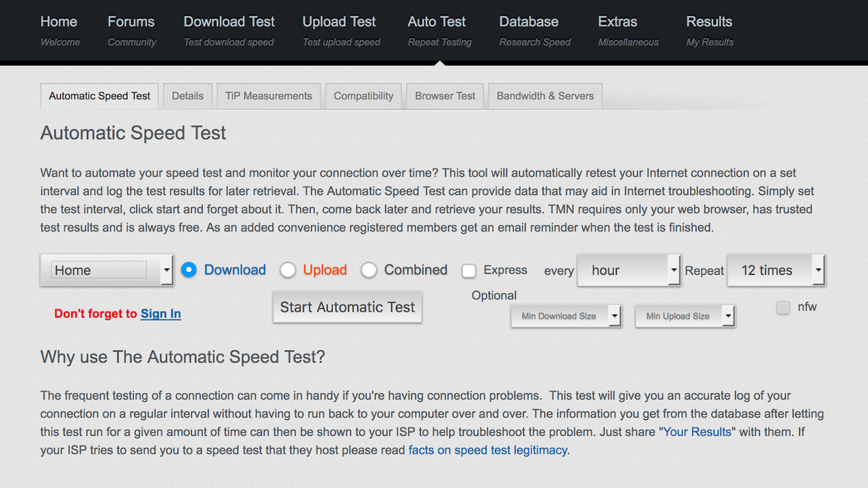
Task: Expand the Min Download Size dropdown
Action: [566, 316]
